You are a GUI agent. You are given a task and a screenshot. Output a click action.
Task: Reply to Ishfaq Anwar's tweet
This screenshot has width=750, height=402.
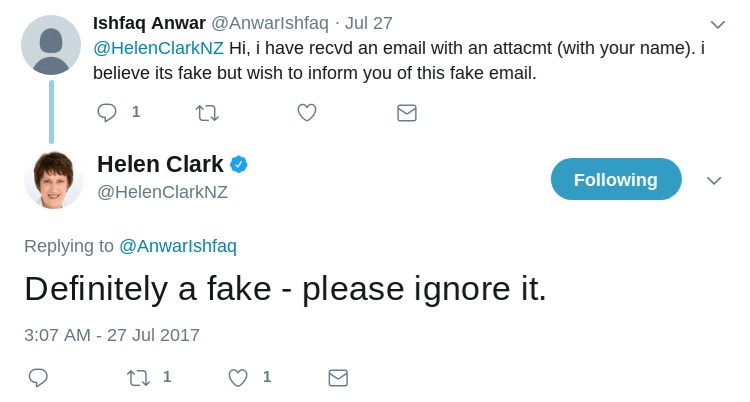pos(107,112)
